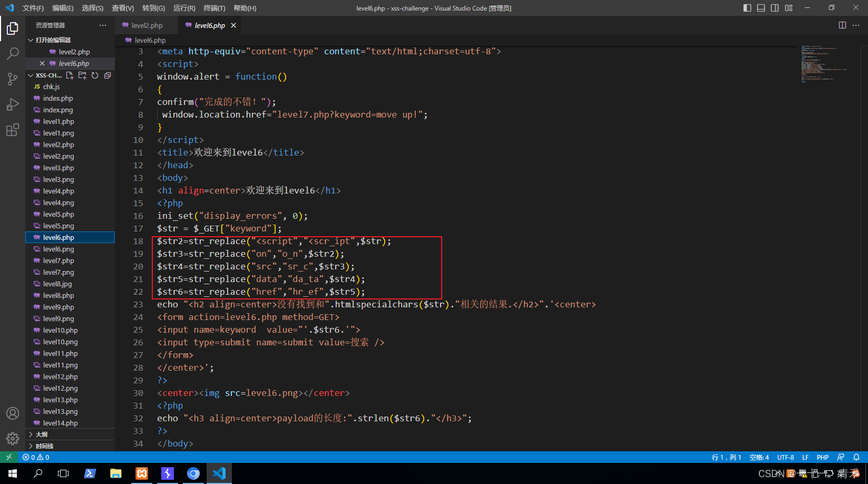Open the 选择(S) menu
This screenshot has height=484, width=868.
93,8
